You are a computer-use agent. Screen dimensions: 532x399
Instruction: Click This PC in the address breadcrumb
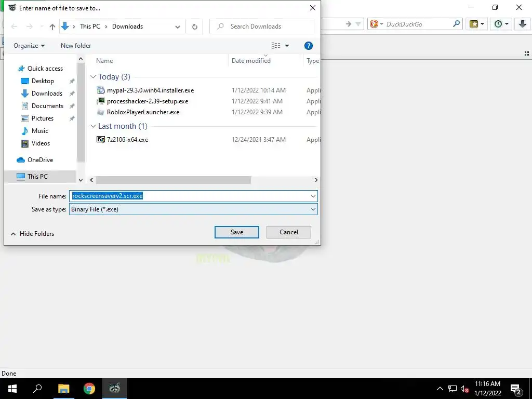[x=90, y=26]
